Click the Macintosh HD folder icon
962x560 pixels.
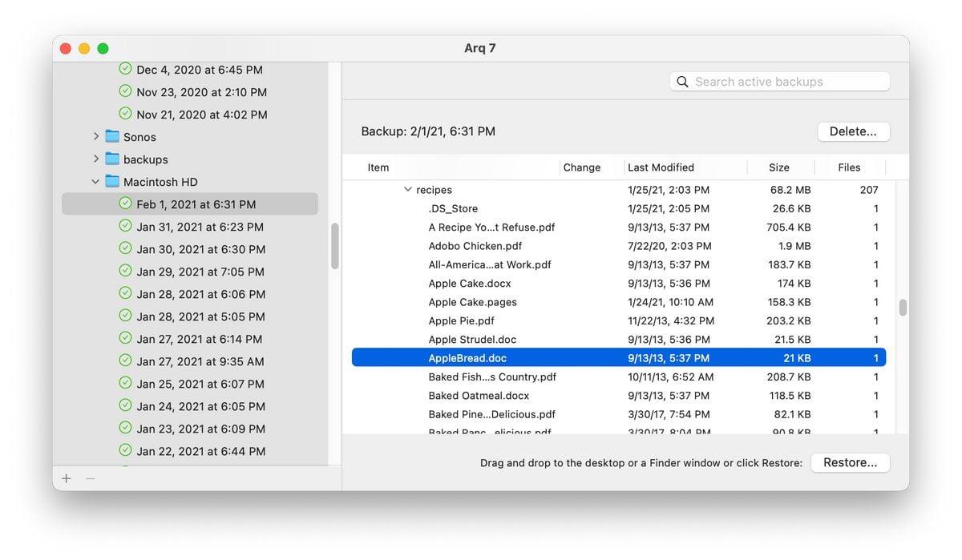pyautogui.click(x=112, y=181)
